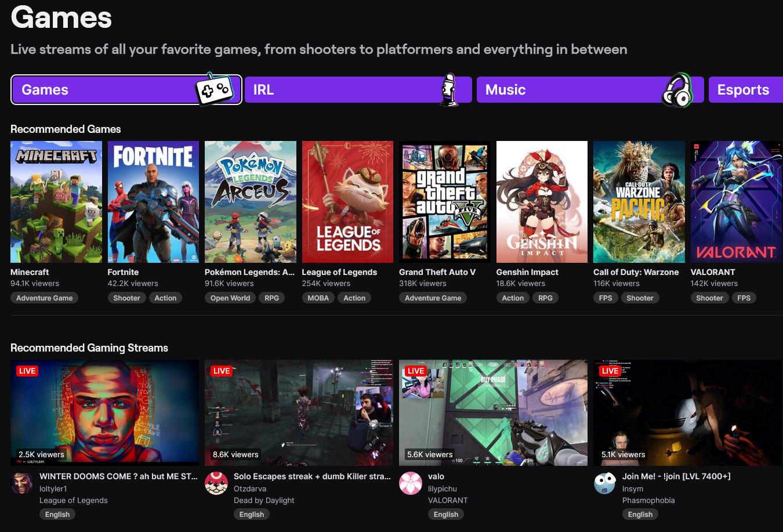Click the League of Legends title under cover

pyautogui.click(x=339, y=272)
